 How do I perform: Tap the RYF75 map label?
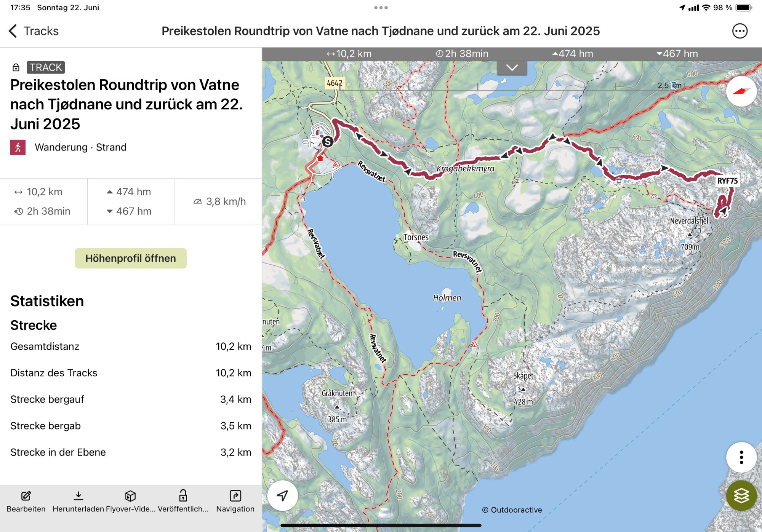(727, 181)
